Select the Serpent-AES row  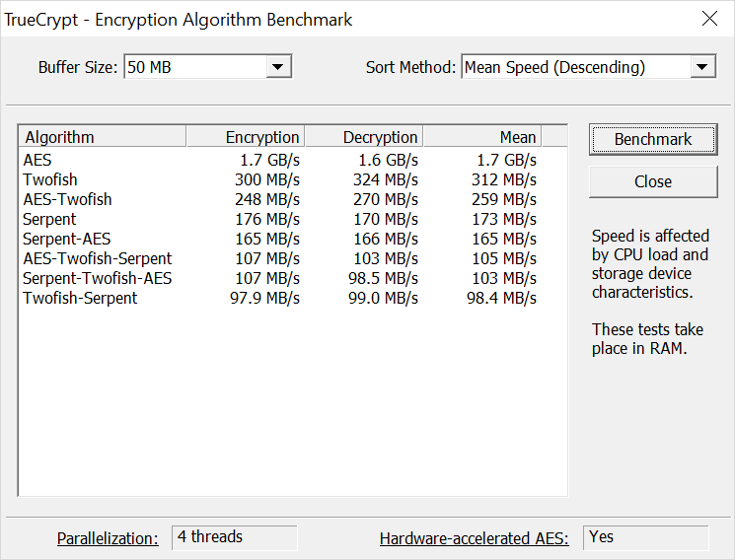(66, 239)
